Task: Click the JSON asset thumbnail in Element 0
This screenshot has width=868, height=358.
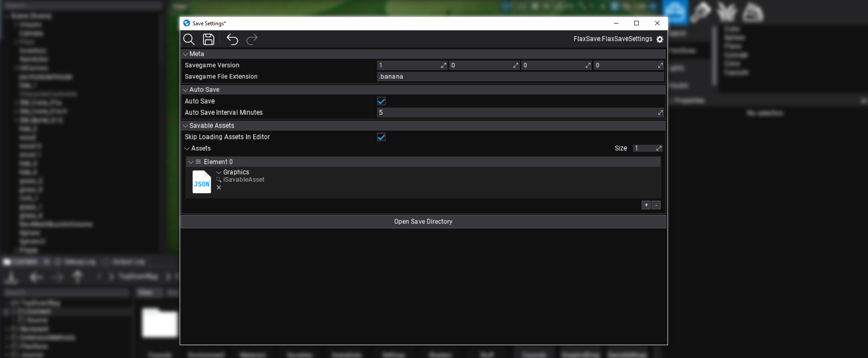Action: 202,182
